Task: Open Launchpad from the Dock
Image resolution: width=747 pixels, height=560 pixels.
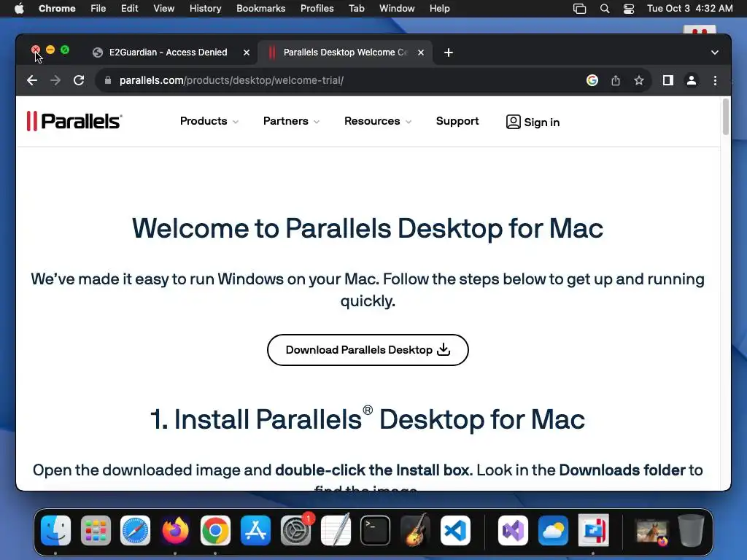Action: coord(96,531)
